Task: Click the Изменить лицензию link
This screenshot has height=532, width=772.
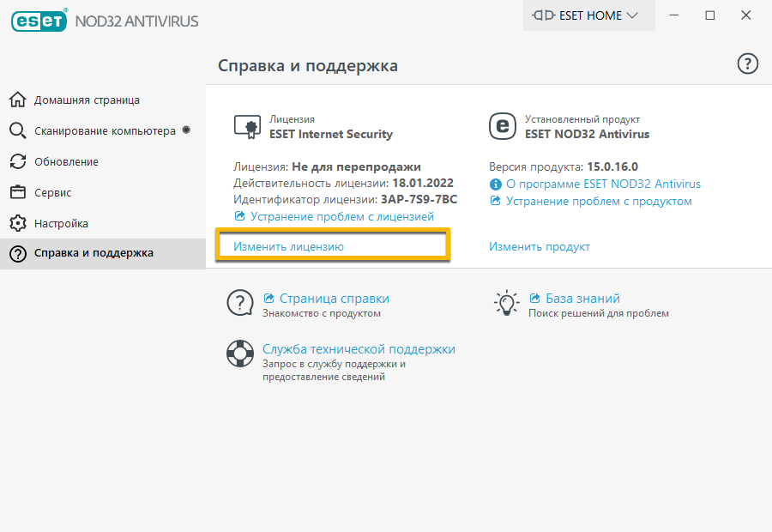Action: click(x=288, y=246)
